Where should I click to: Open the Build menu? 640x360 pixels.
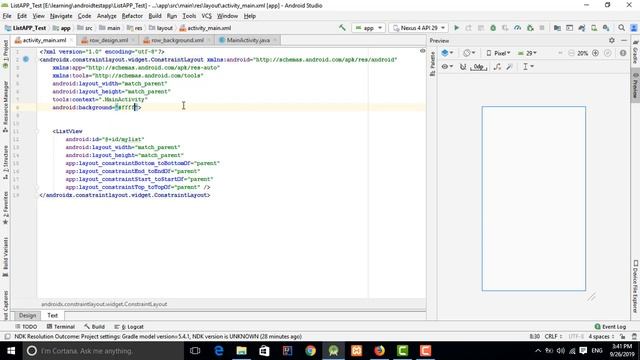tap(155, 16)
